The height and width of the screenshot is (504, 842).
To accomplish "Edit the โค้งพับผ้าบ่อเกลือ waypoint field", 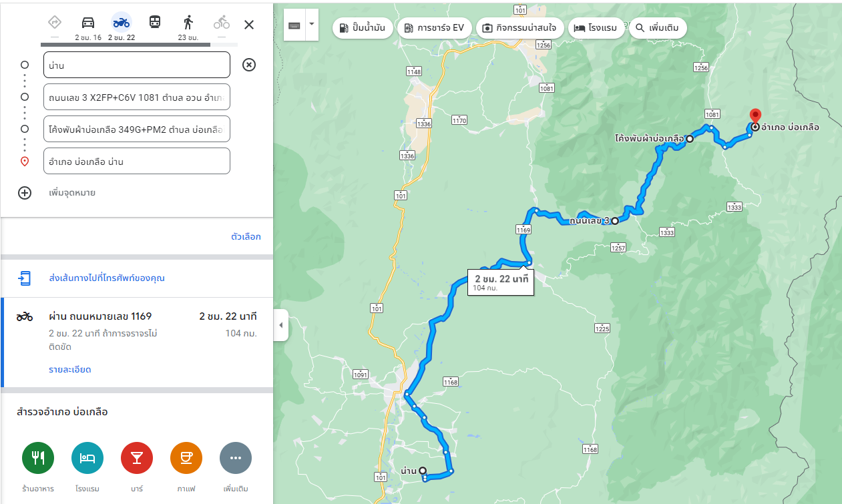I will click(137, 129).
